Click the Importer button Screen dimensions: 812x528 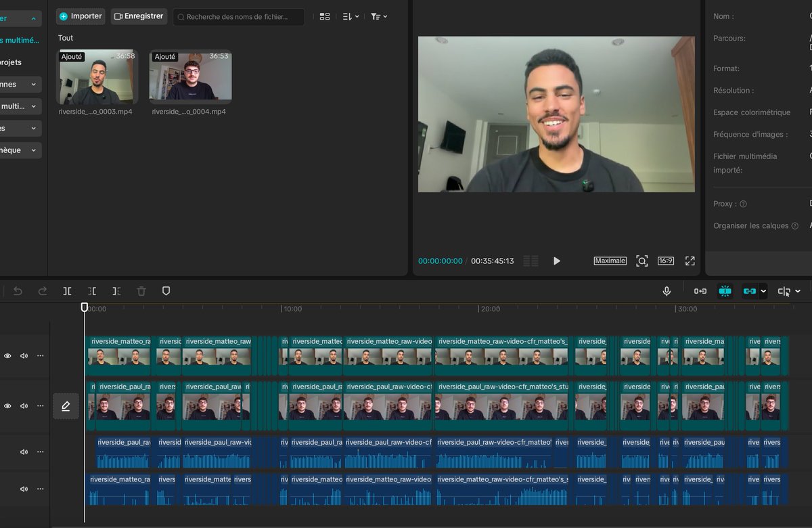pyautogui.click(x=81, y=16)
